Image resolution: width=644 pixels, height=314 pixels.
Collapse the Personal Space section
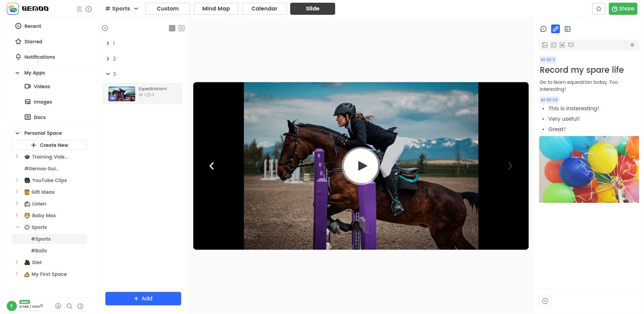[x=17, y=133]
